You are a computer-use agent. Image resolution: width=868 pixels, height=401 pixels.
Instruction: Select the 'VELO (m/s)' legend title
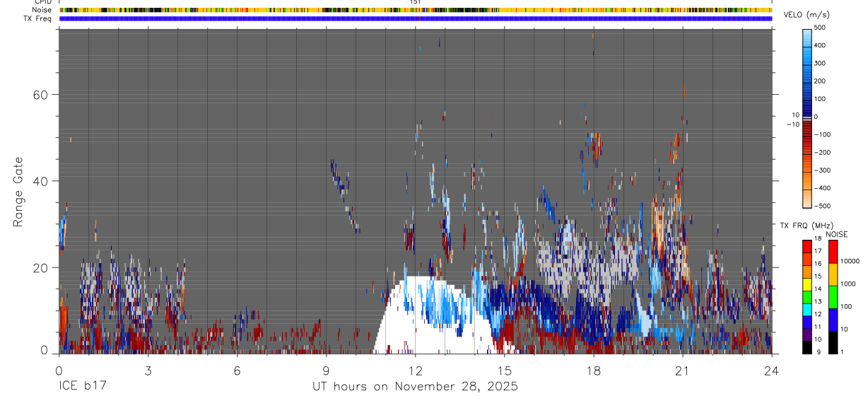[807, 15]
